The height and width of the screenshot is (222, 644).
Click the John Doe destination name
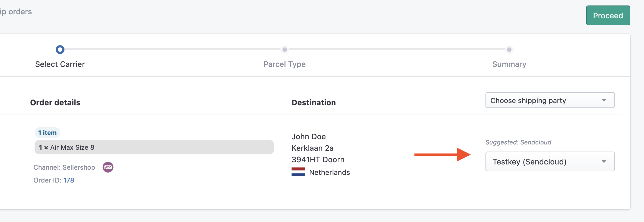pyautogui.click(x=309, y=136)
